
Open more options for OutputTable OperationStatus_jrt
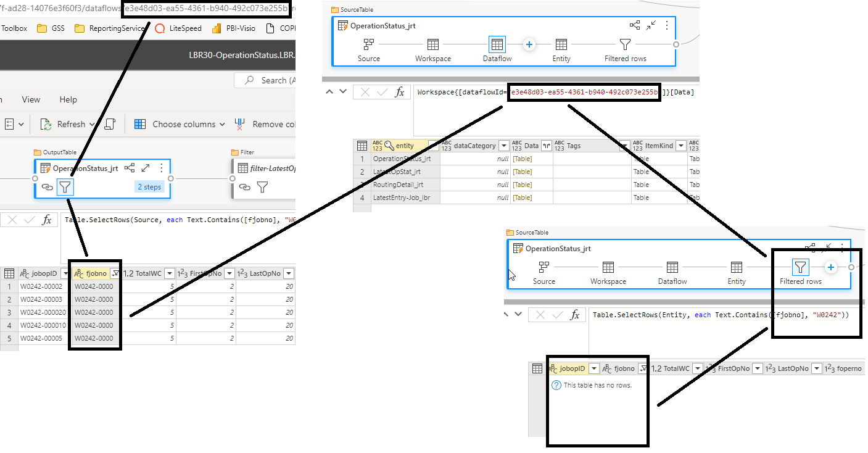tap(162, 168)
